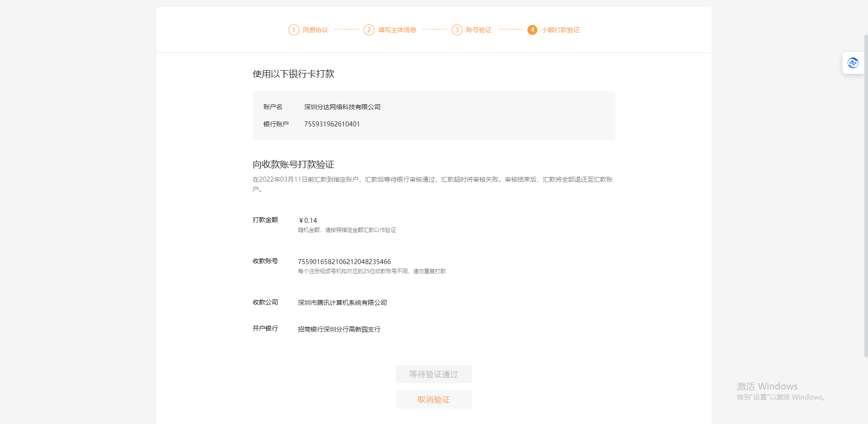Click the 等待验证通过 button
Viewport: 868px width, 424px height.
point(434,374)
